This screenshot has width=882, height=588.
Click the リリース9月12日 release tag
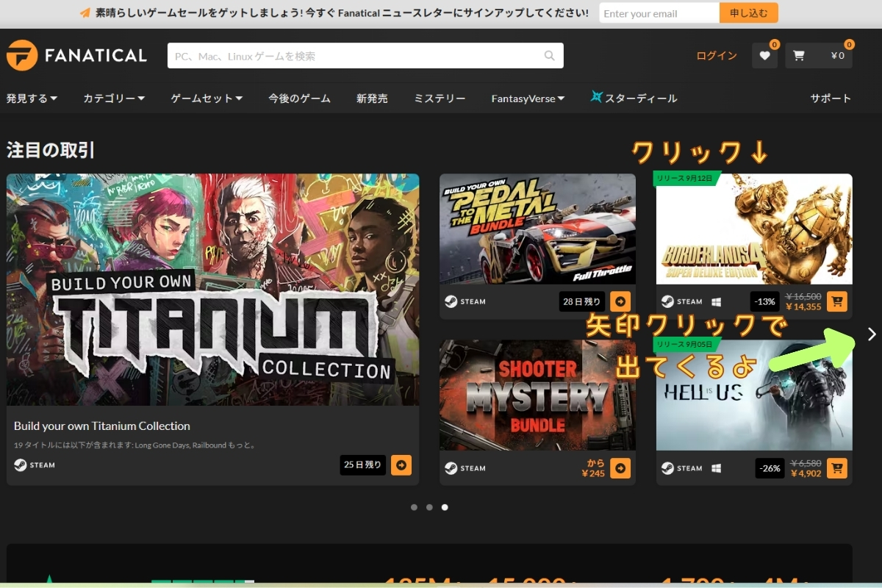pos(686,179)
